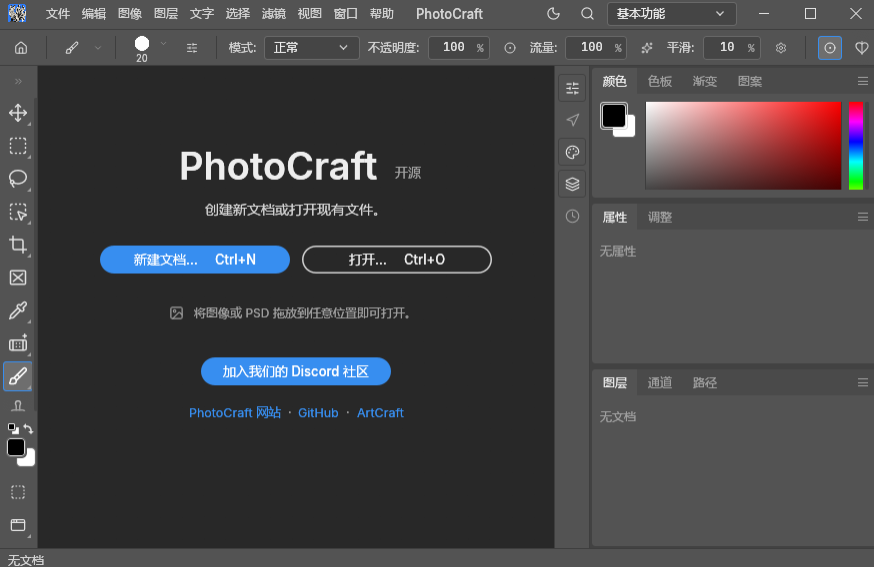874x567 pixels.
Task: Enable airbrush build-up effect
Action: (x=647, y=48)
